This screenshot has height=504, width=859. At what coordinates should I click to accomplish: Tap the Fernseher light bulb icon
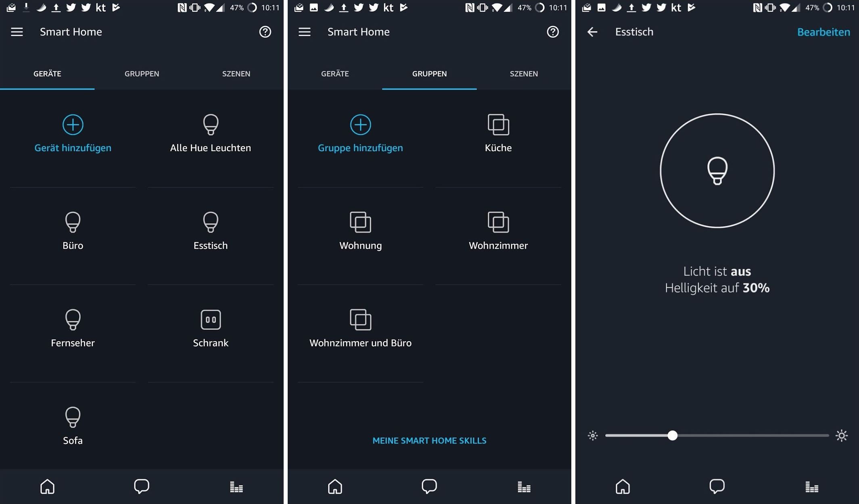[72, 319]
